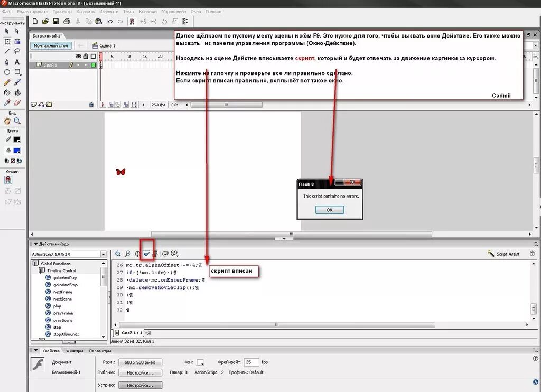
Task: Open the Вставить menu
Action: (x=85, y=12)
